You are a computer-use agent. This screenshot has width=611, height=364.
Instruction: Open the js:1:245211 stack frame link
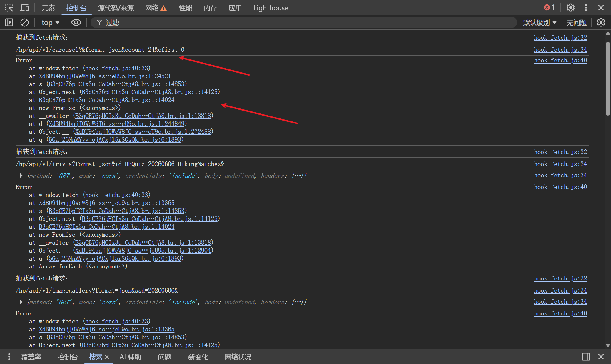(x=106, y=76)
